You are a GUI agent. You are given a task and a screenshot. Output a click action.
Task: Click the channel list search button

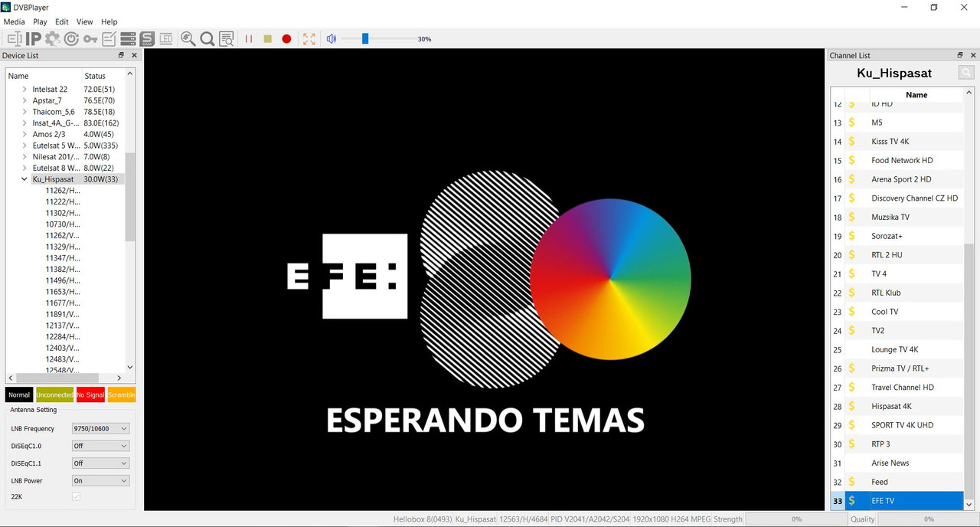[x=967, y=73]
